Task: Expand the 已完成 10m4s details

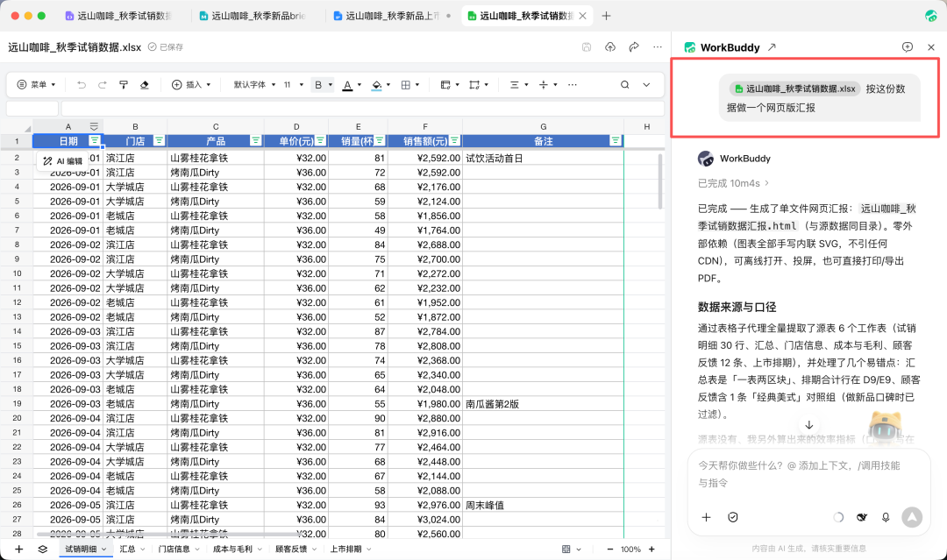Action: click(733, 183)
